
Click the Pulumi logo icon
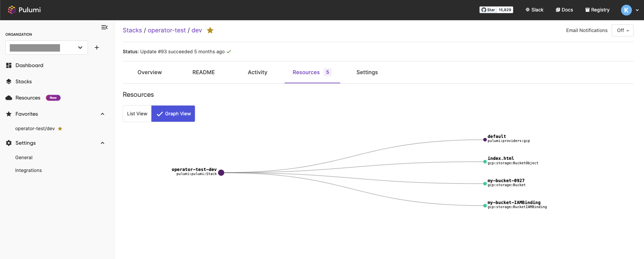pyautogui.click(x=12, y=10)
